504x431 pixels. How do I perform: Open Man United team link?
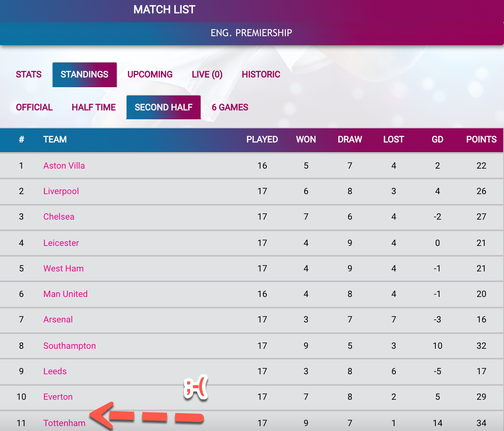click(x=65, y=294)
